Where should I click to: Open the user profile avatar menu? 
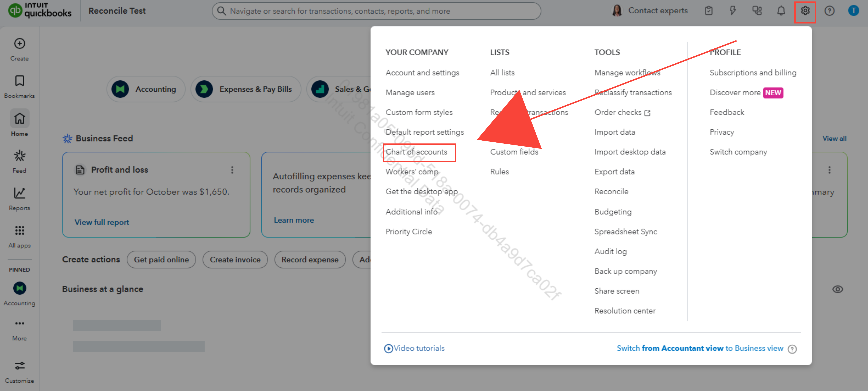pyautogui.click(x=853, y=11)
